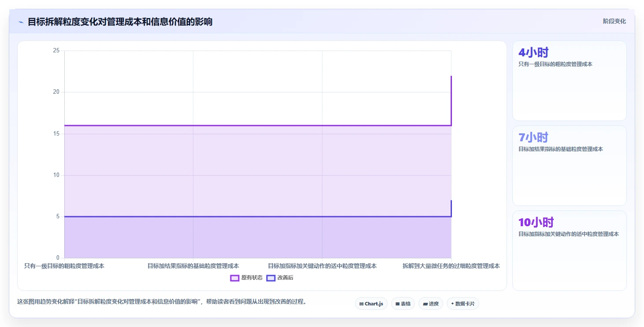644x327 pixels.
Task: Open the 10小时 data card
Action: 569,250
